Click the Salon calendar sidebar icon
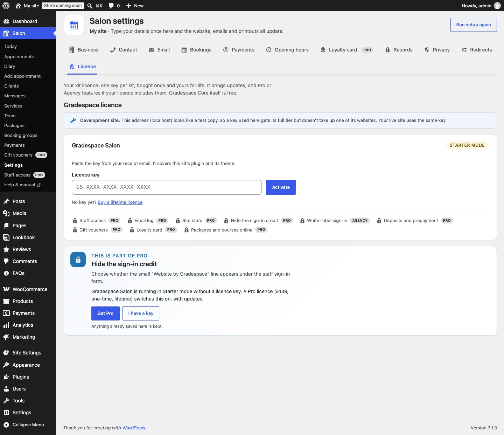This screenshot has height=435, width=504. tap(6, 33)
